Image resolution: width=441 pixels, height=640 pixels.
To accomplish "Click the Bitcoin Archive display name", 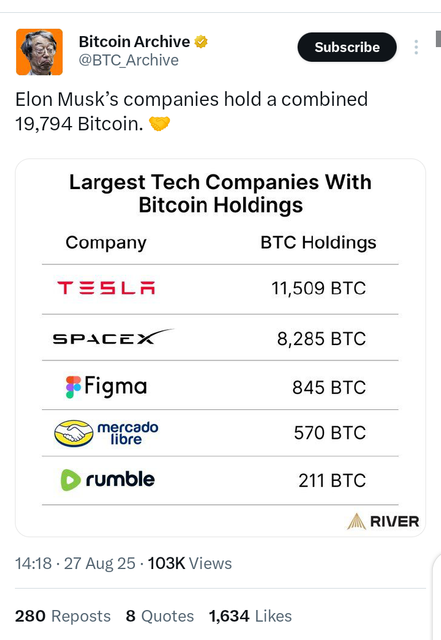I will tap(134, 42).
